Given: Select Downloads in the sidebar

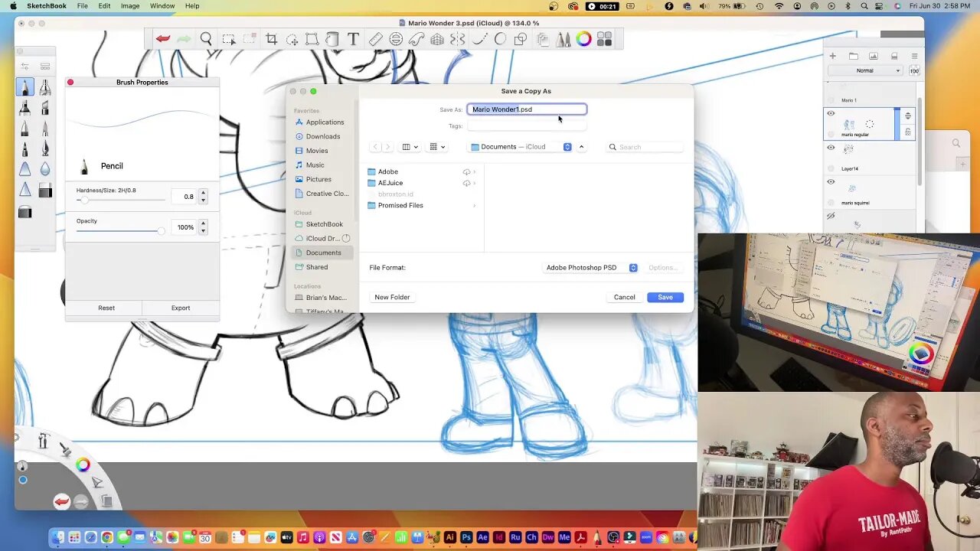Looking at the screenshot, I should 322,136.
